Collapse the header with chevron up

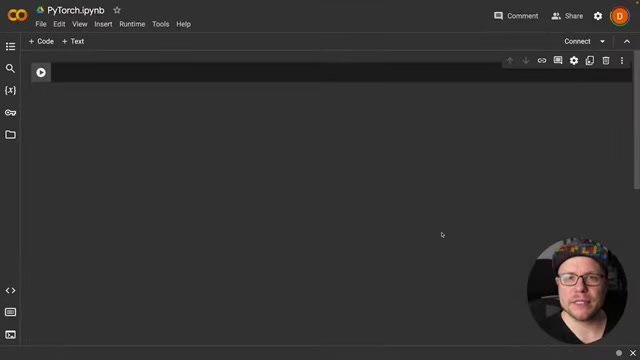click(x=627, y=41)
